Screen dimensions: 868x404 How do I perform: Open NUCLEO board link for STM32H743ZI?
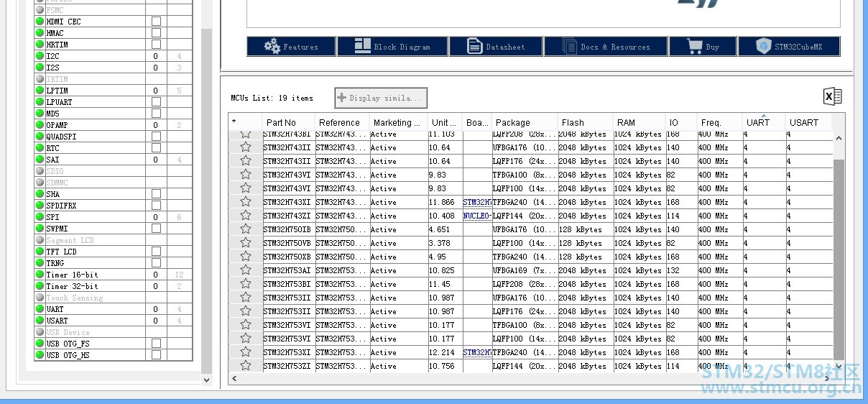pyautogui.click(x=477, y=216)
